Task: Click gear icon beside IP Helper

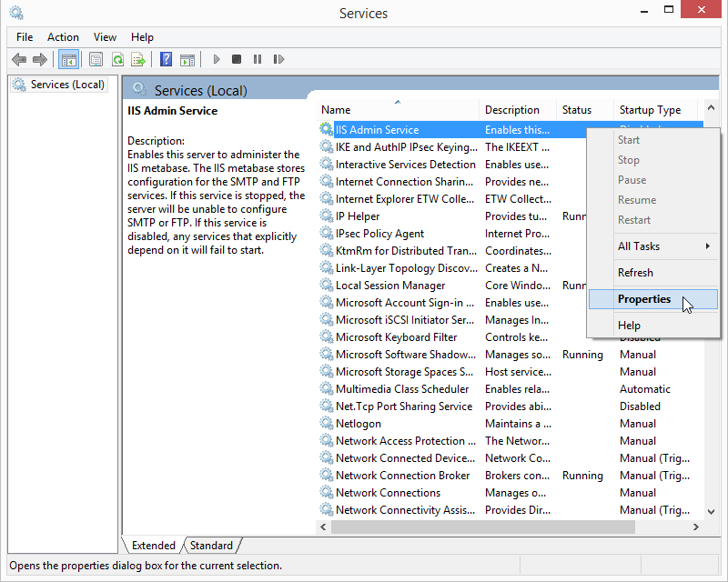Action: click(327, 216)
